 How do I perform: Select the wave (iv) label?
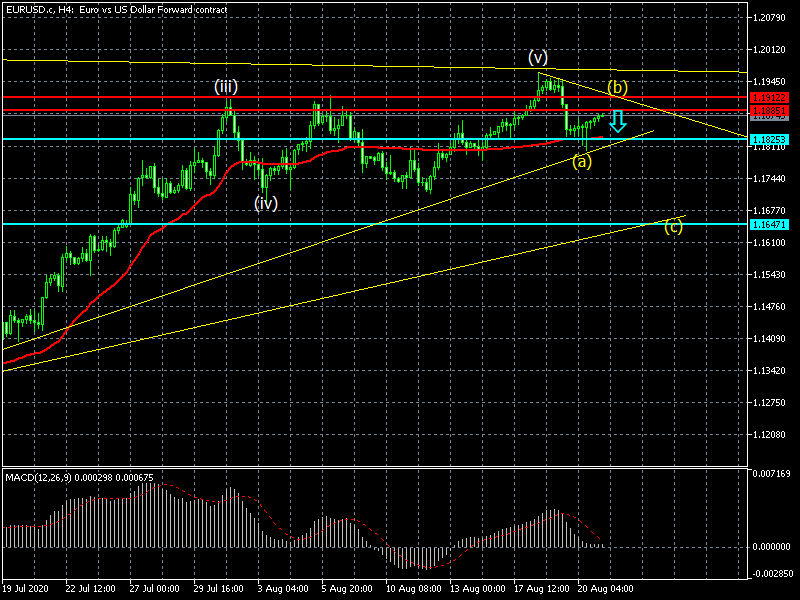tap(265, 203)
